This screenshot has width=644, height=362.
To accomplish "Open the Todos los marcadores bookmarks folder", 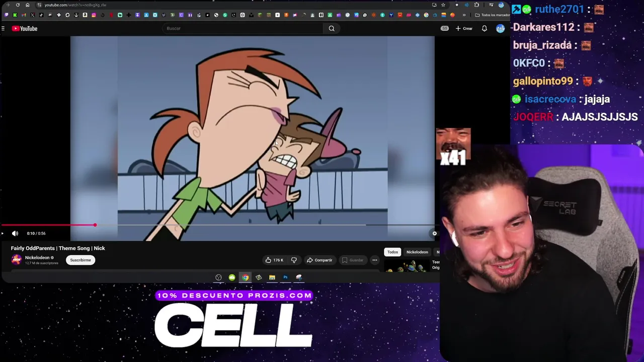I will (x=492, y=15).
